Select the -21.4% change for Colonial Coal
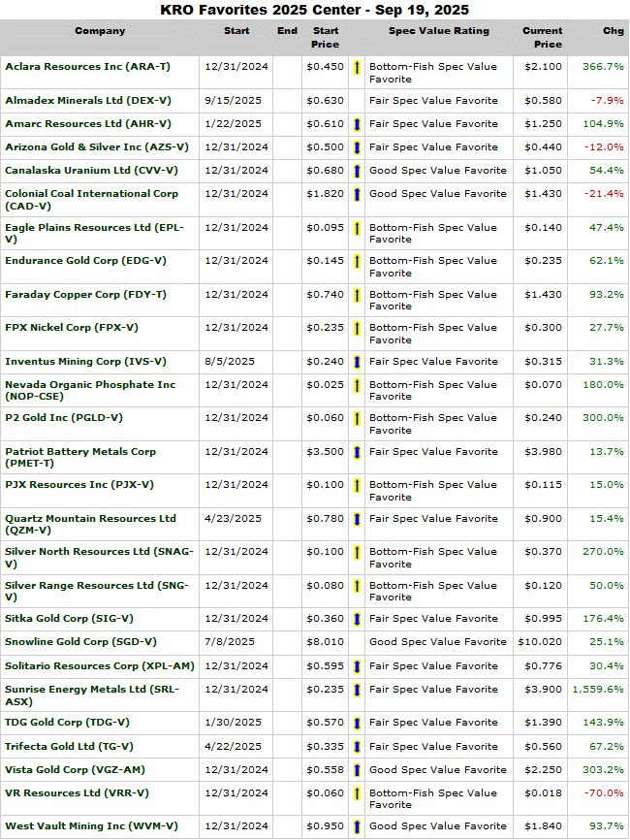Image resolution: width=630 pixels, height=840 pixels. (604, 193)
